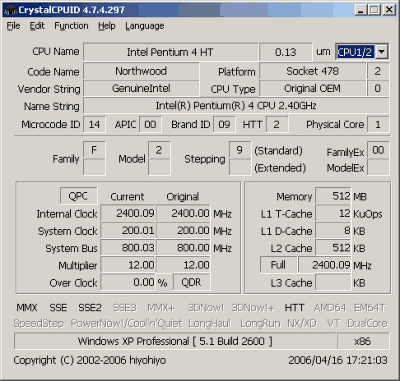
Task: Click the original Internal Clock 2400.00 value
Action: pos(183,213)
